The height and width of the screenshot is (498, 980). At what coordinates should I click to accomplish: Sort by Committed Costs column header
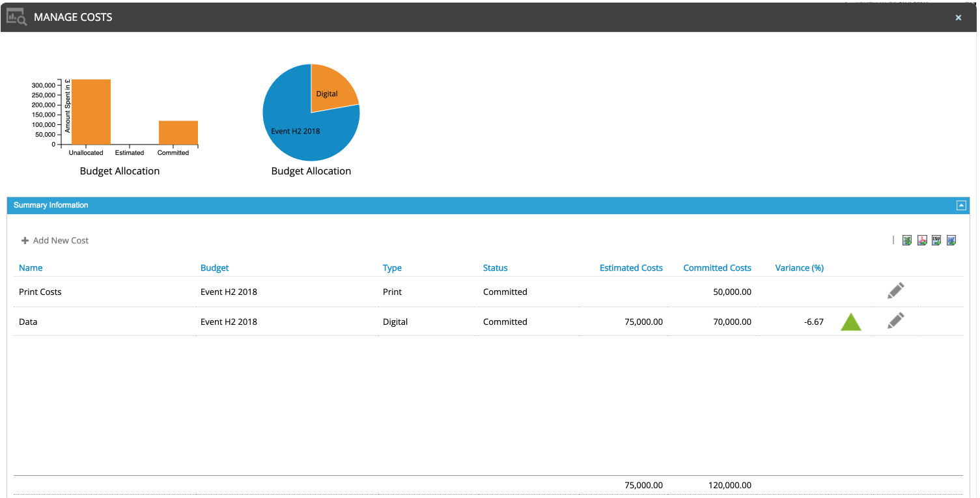pos(717,268)
